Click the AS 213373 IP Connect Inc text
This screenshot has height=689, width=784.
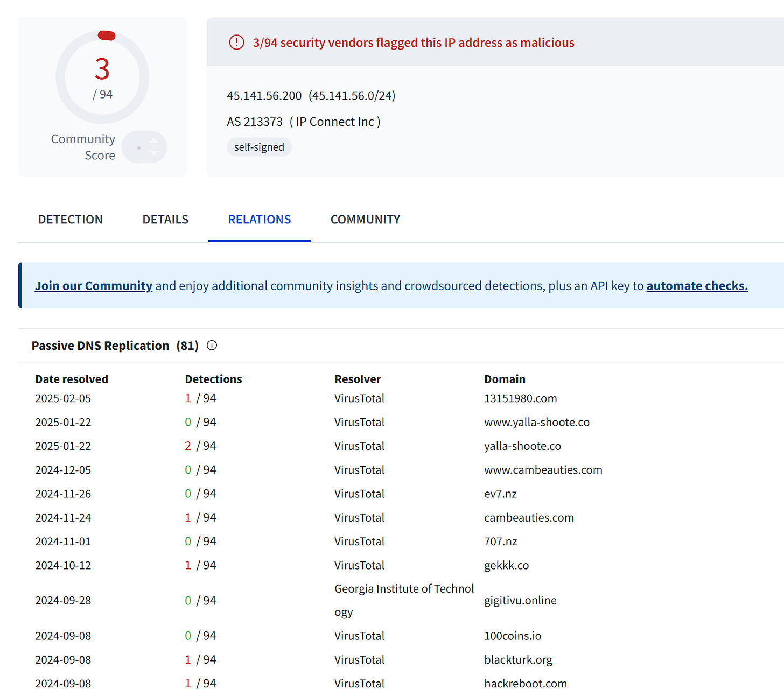pos(304,122)
